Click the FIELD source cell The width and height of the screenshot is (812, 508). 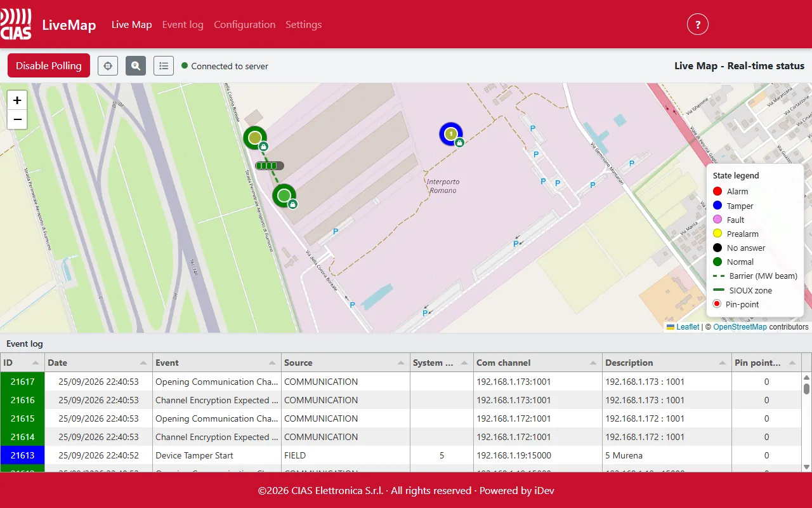click(346, 455)
